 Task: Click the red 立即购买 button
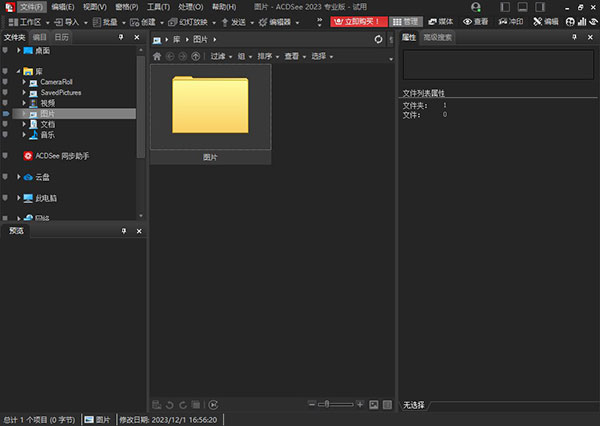click(x=356, y=21)
